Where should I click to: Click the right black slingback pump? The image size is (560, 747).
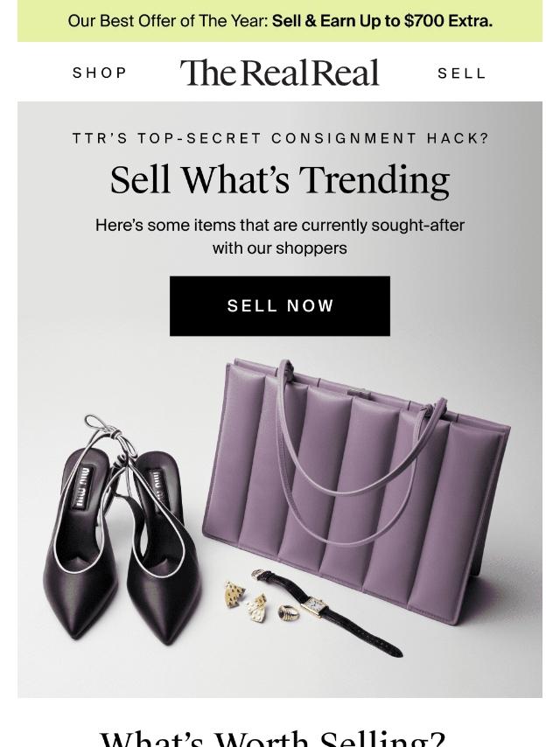161,548
